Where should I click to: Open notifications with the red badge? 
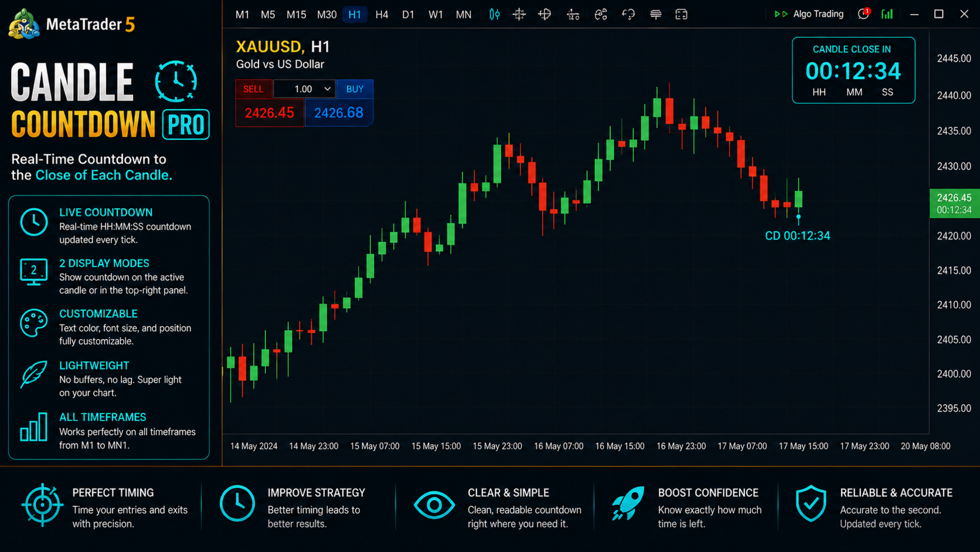[x=863, y=14]
